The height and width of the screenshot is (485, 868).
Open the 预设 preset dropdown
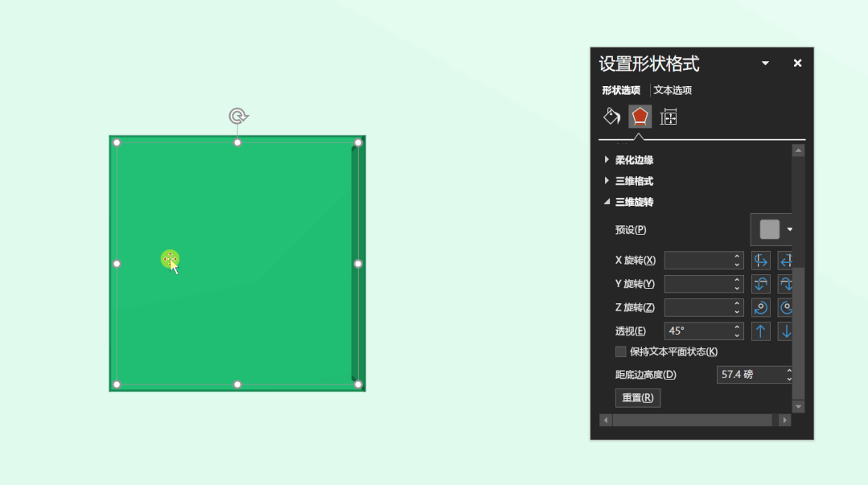pyautogui.click(x=772, y=229)
